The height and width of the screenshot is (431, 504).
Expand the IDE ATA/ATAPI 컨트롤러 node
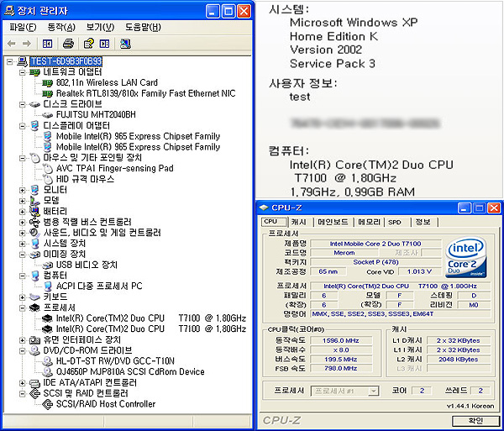[22, 383]
